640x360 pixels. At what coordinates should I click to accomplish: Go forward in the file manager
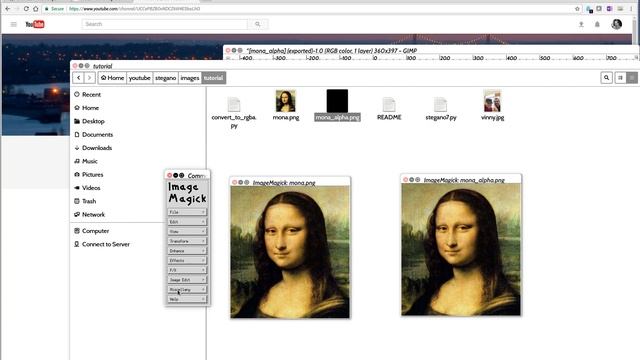click(x=89, y=78)
